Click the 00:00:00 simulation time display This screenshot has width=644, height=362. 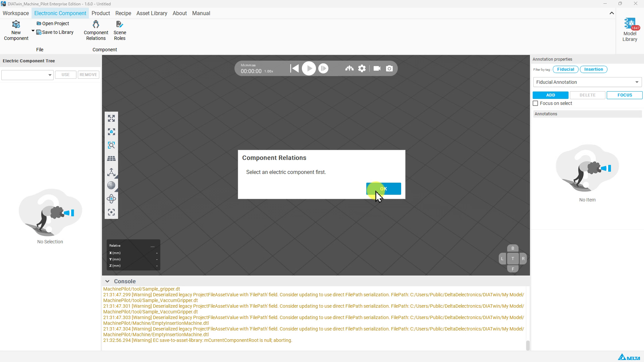coord(251,71)
